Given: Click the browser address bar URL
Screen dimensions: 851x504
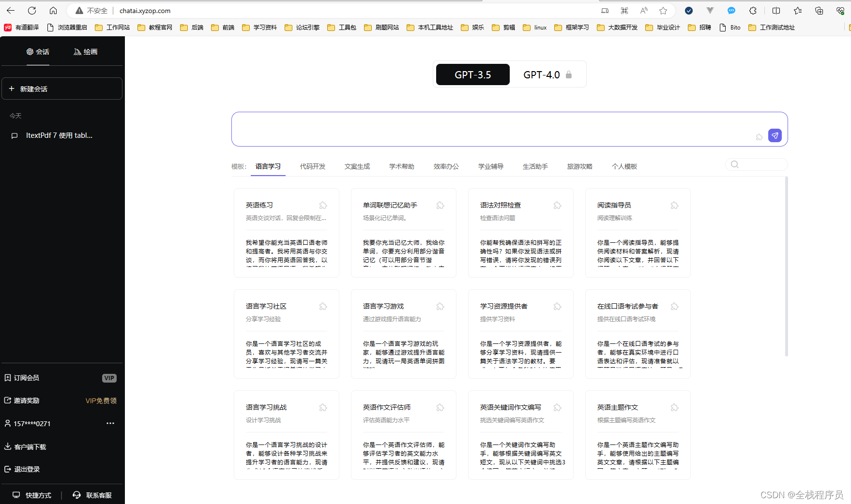Looking at the screenshot, I should pos(145,11).
